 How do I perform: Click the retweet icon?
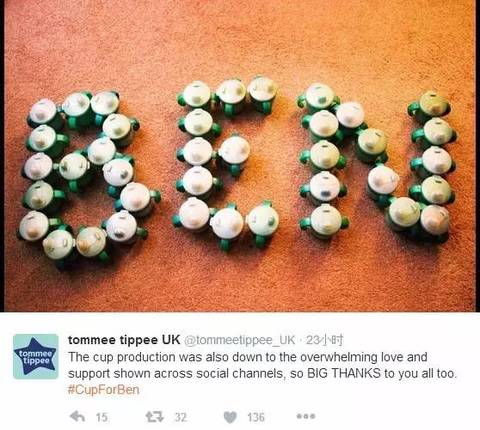coord(155,417)
